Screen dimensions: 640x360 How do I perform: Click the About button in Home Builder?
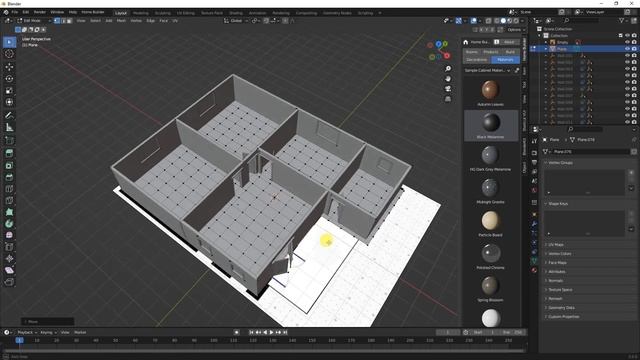[x=509, y=42]
